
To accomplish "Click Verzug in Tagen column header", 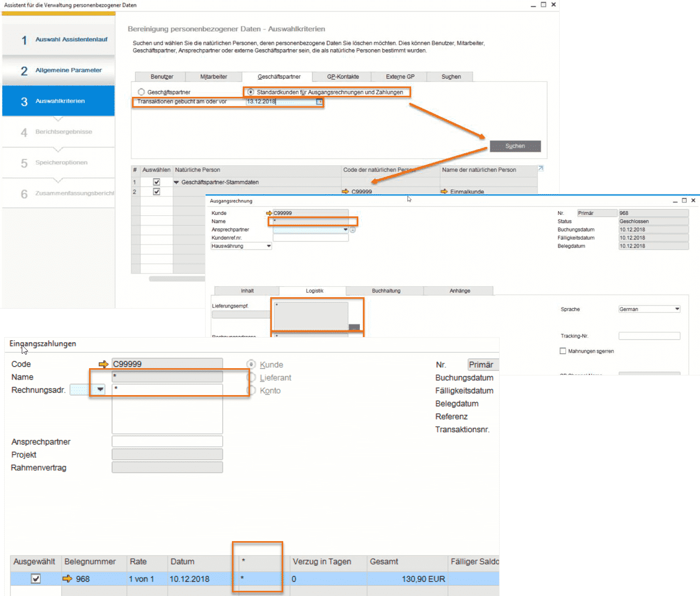I will (x=328, y=562).
